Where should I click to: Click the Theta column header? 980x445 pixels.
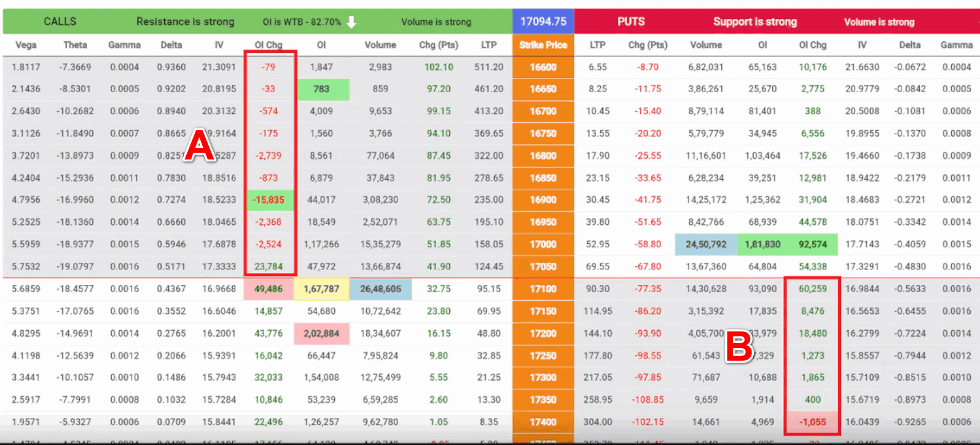point(75,45)
